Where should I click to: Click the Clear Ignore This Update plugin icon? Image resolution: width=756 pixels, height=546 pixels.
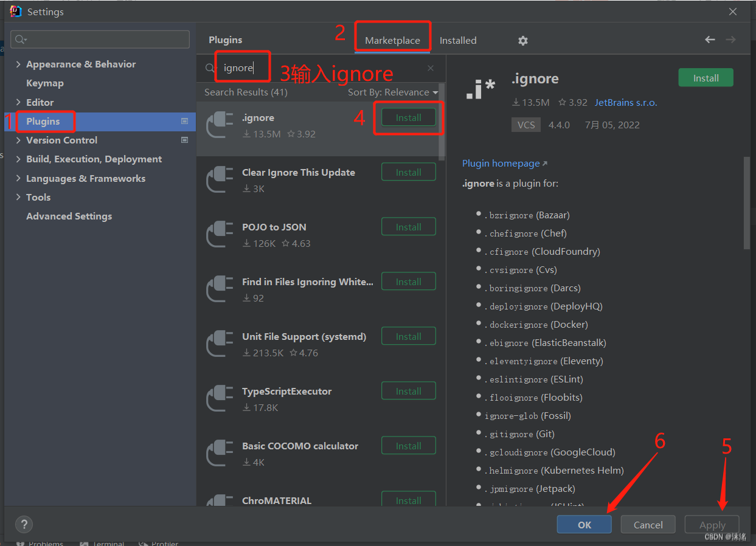tap(220, 179)
